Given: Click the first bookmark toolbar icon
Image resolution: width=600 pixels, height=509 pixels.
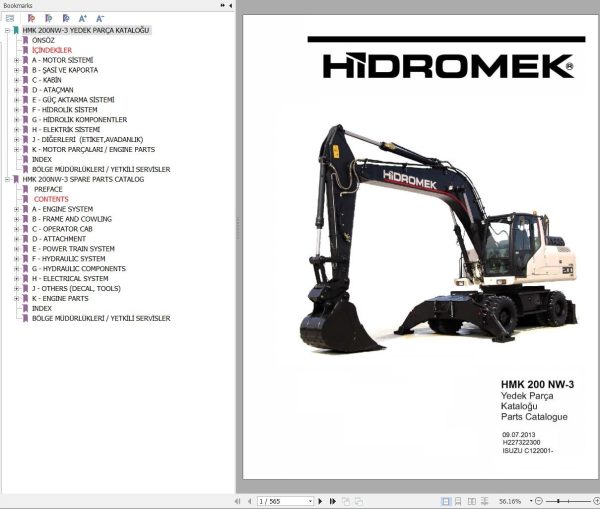Looking at the screenshot, I should [x=31, y=18].
